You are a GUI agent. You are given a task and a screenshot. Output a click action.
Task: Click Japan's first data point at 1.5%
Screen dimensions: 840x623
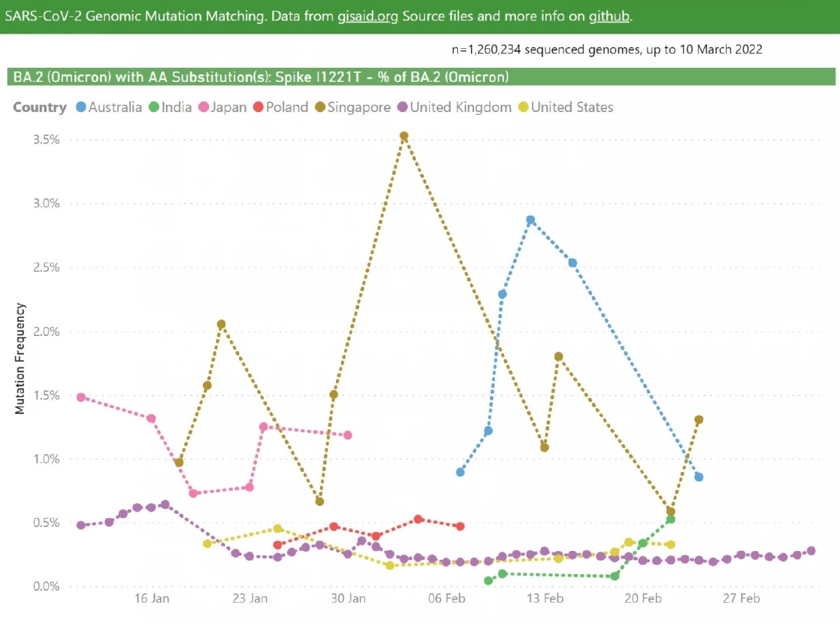tap(80, 397)
